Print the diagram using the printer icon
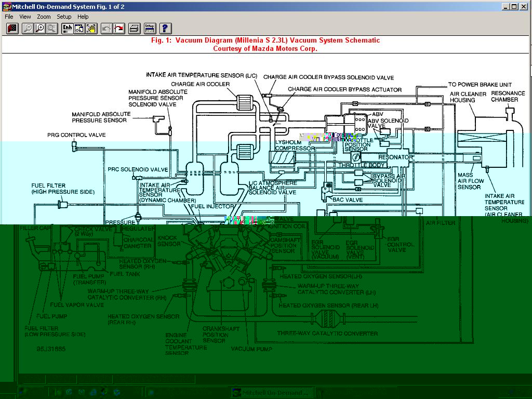532x399 pixels. tap(135, 29)
